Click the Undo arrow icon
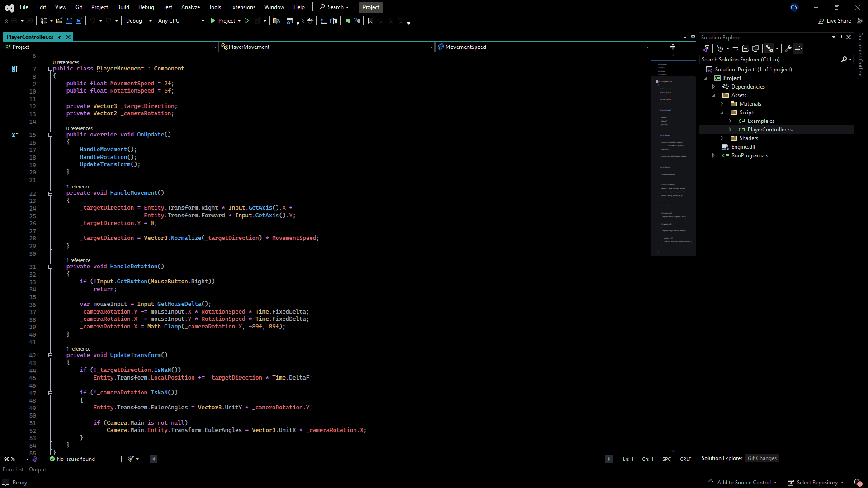 [x=92, y=21]
